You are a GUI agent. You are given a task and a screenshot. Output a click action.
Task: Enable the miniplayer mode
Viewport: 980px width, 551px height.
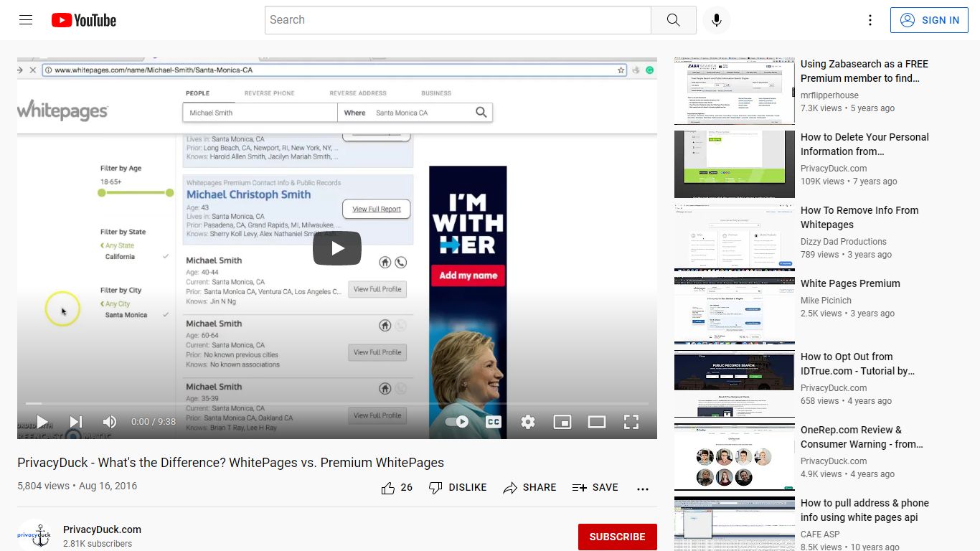click(562, 422)
